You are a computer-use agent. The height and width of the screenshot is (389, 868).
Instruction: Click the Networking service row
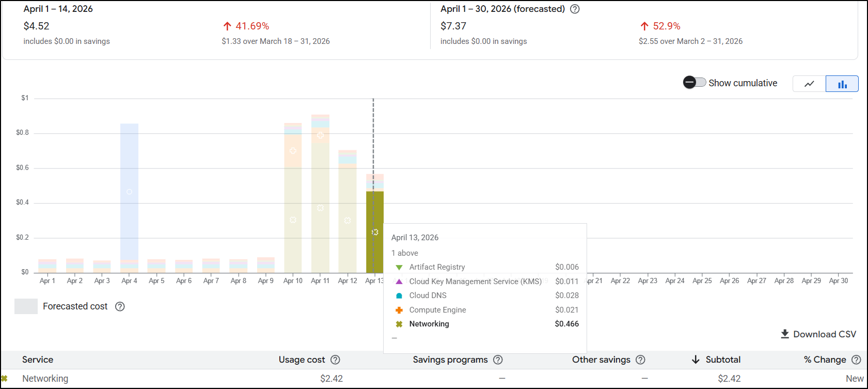click(x=45, y=379)
